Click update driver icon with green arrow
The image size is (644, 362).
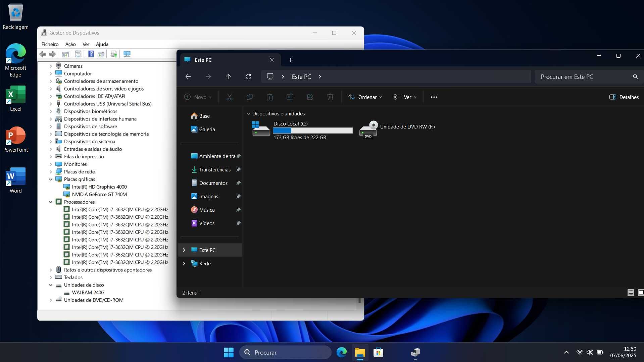[114, 54]
